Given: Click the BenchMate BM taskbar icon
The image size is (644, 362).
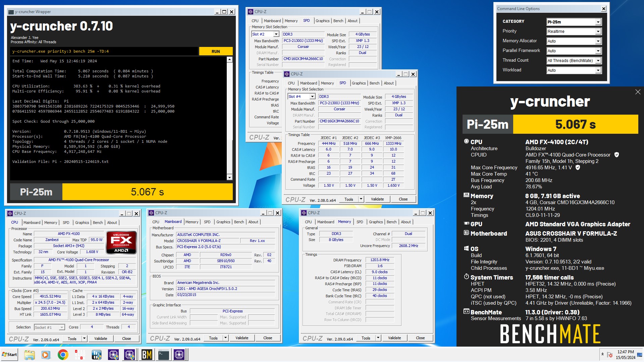Looking at the screenshot, I should click(147, 355).
